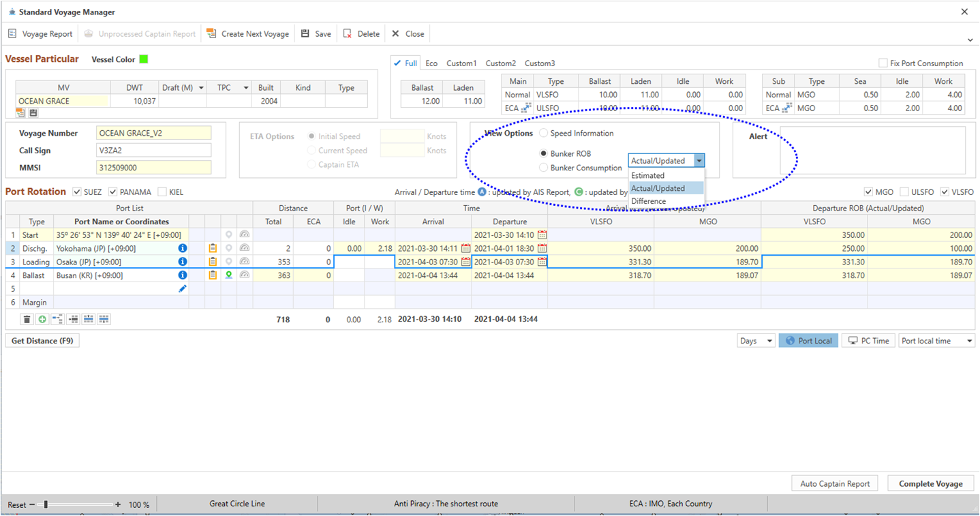This screenshot has width=980, height=516.
Task: Switch to the PC Time button
Action: (869, 341)
